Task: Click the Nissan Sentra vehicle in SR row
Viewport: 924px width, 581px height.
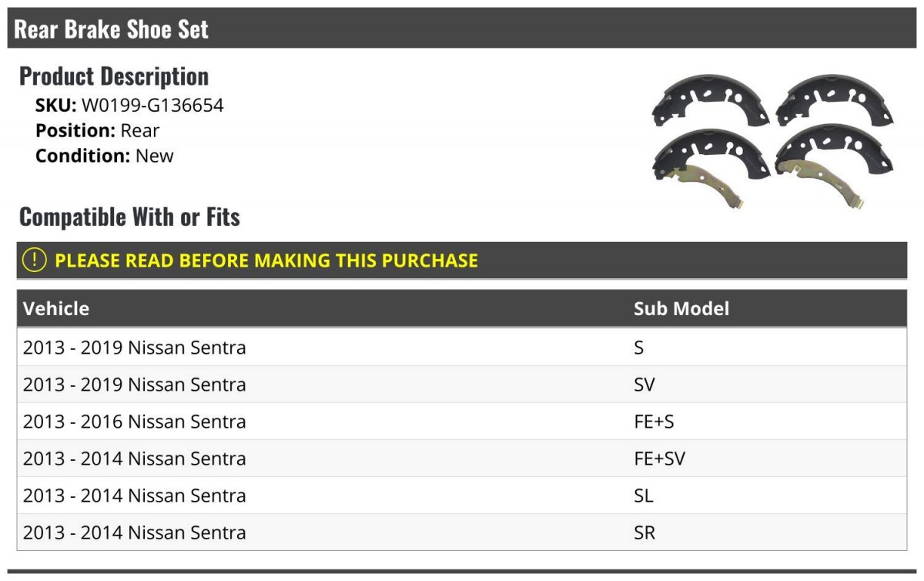Action: coord(187,532)
